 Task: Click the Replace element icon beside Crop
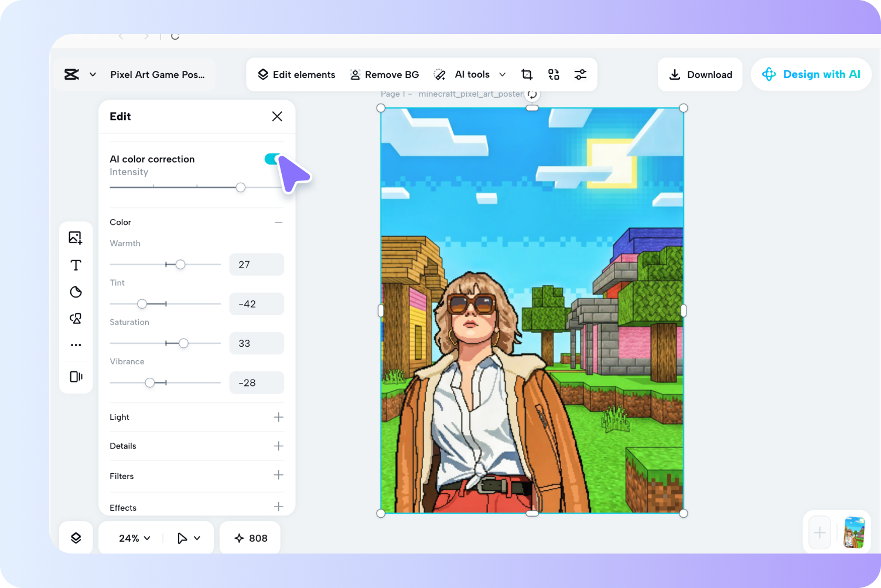[x=553, y=74]
